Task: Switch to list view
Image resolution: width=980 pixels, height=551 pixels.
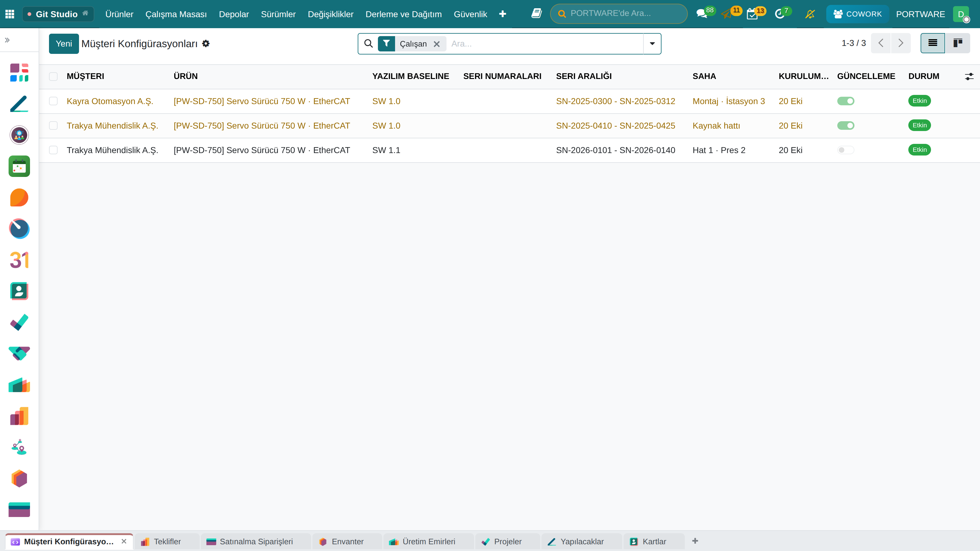Action: pos(933,43)
